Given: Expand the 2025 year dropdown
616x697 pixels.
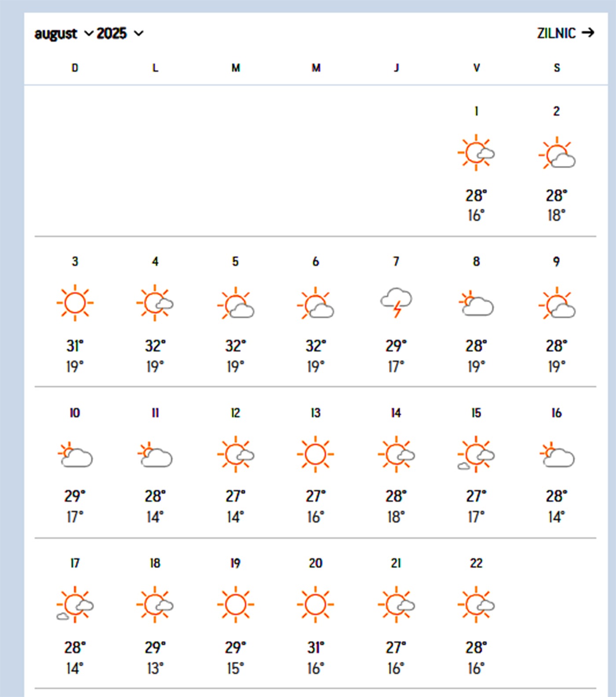Looking at the screenshot, I should [x=120, y=34].
